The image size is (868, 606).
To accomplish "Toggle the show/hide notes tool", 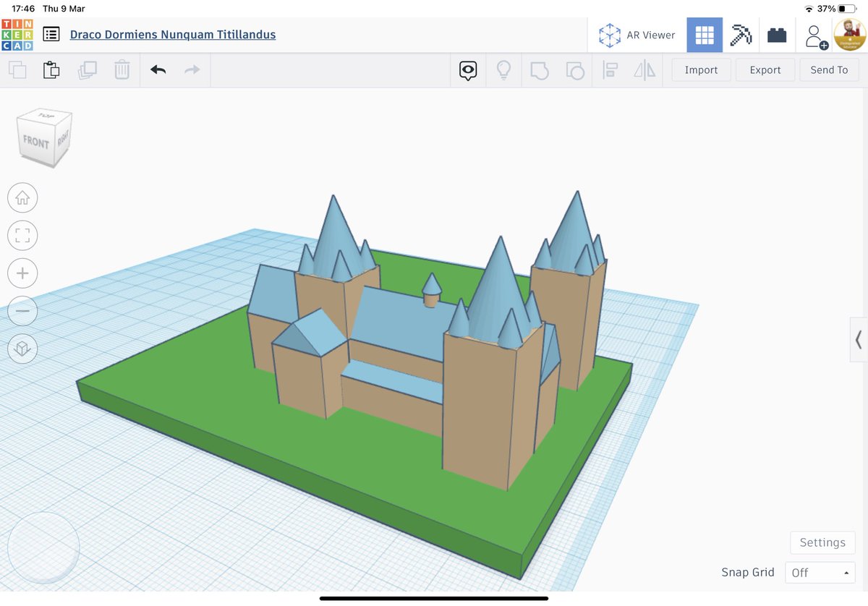I will coord(468,69).
